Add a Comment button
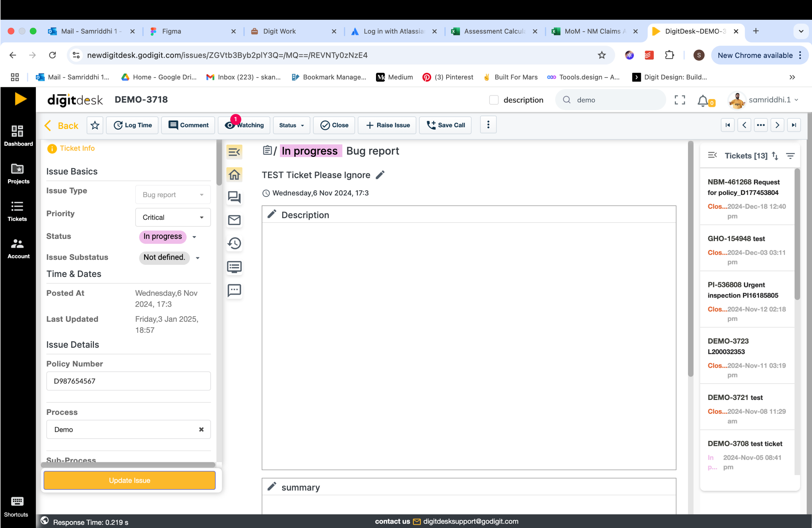This screenshot has width=812, height=528. 188,125
